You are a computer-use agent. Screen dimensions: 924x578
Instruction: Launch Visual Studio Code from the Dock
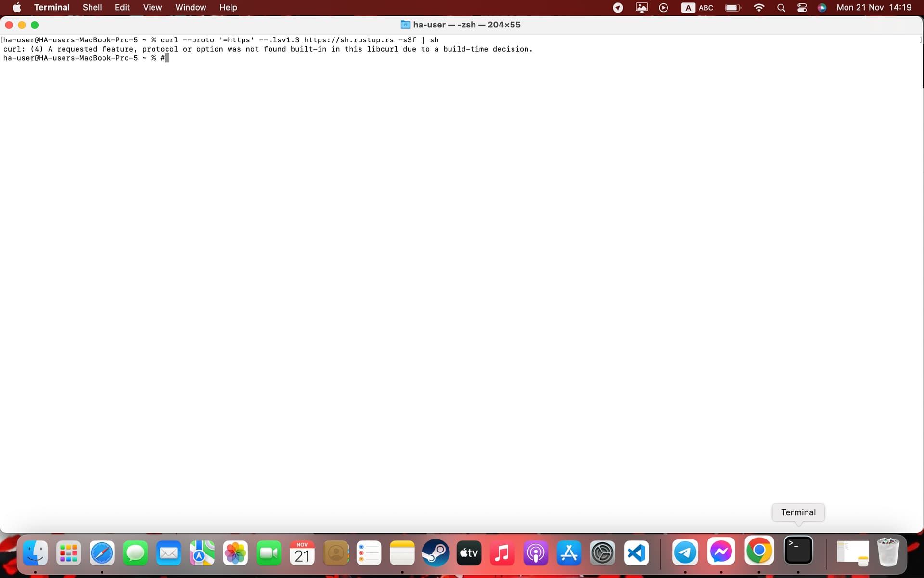click(636, 553)
